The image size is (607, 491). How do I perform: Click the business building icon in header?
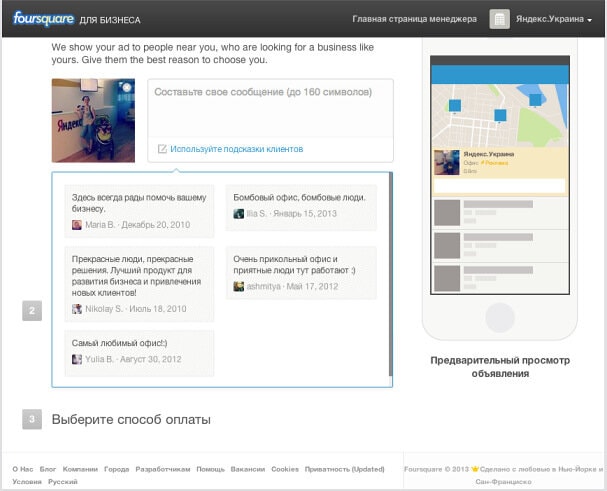click(499, 19)
